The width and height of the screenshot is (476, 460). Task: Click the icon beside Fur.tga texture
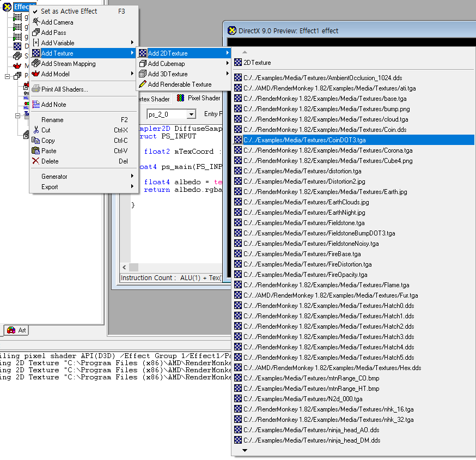[x=238, y=295]
